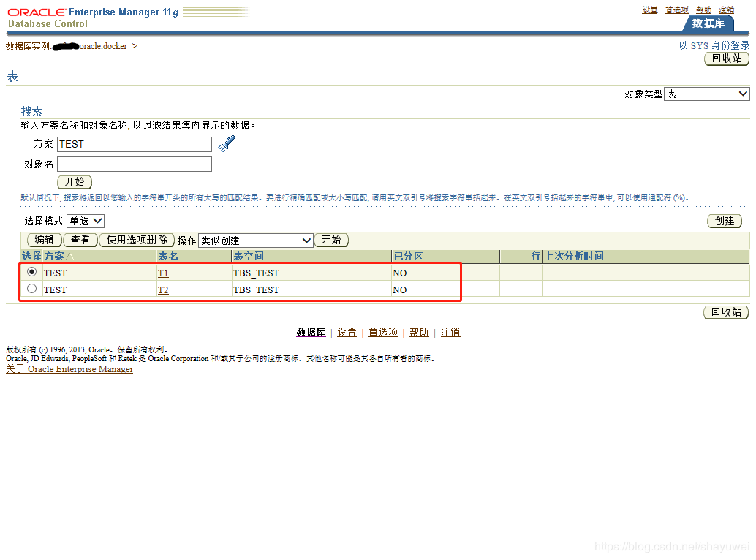Click the 编辑 button
The height and width of the screenshot is (560, 756).
coord(45,240)
